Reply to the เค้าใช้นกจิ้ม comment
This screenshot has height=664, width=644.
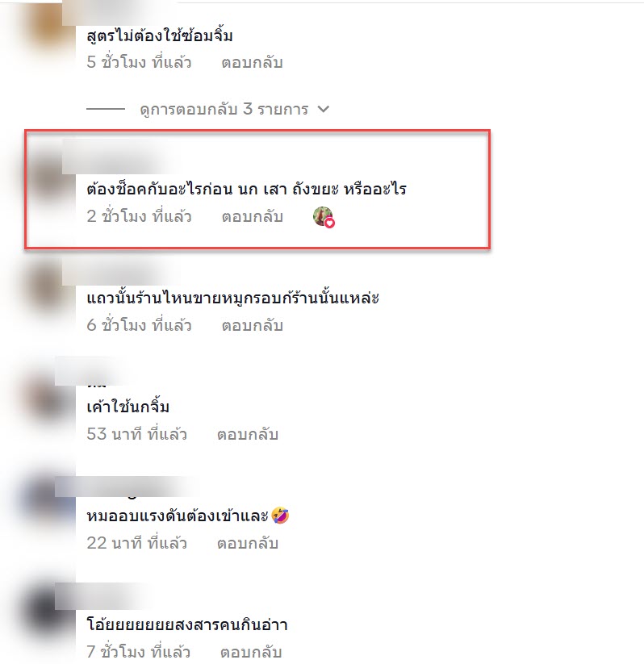tap(248, 434)
